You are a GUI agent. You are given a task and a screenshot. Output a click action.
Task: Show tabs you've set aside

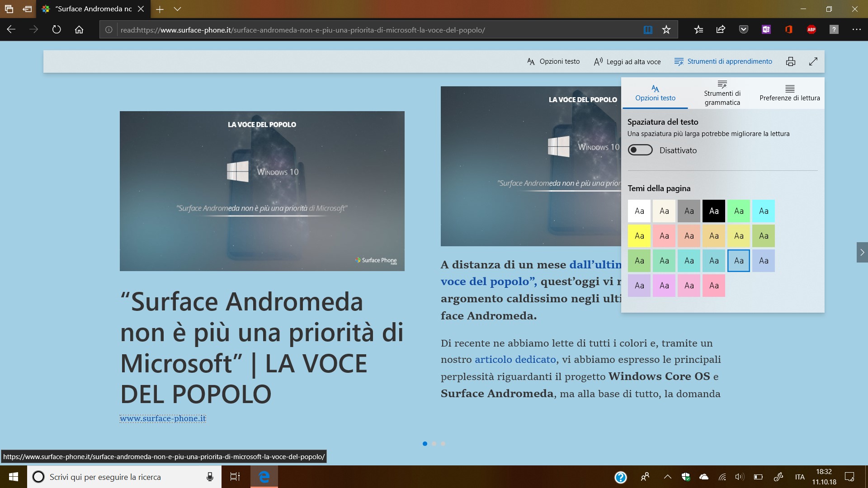click(9, 9)
